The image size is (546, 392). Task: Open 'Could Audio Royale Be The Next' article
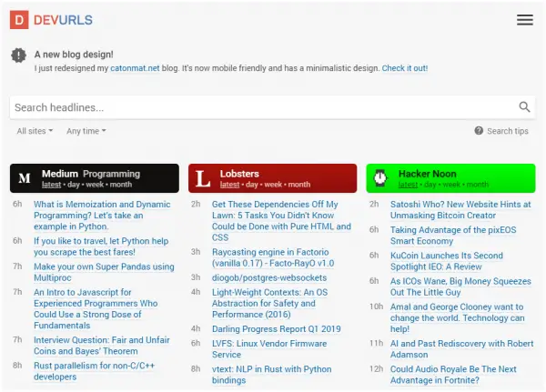[453, 375]
